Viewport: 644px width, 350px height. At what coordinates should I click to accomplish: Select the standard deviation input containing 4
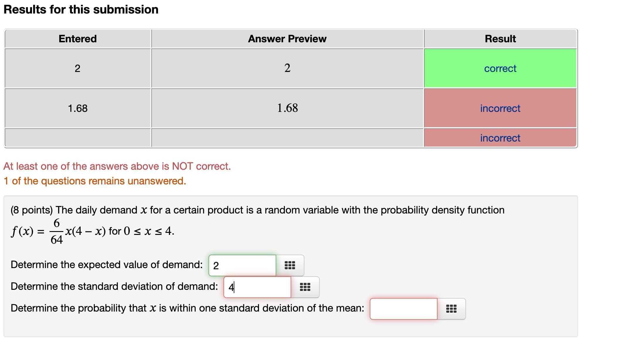coord(257,287)
